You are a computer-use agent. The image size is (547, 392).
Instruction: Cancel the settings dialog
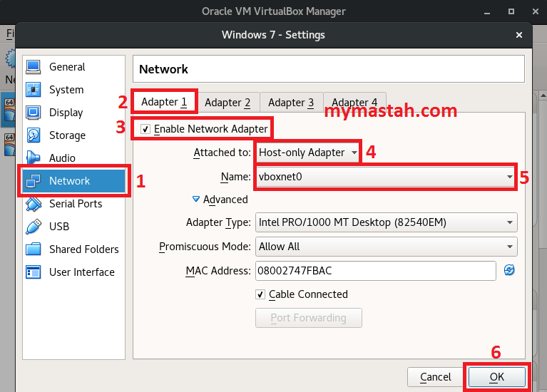(435, 376)
